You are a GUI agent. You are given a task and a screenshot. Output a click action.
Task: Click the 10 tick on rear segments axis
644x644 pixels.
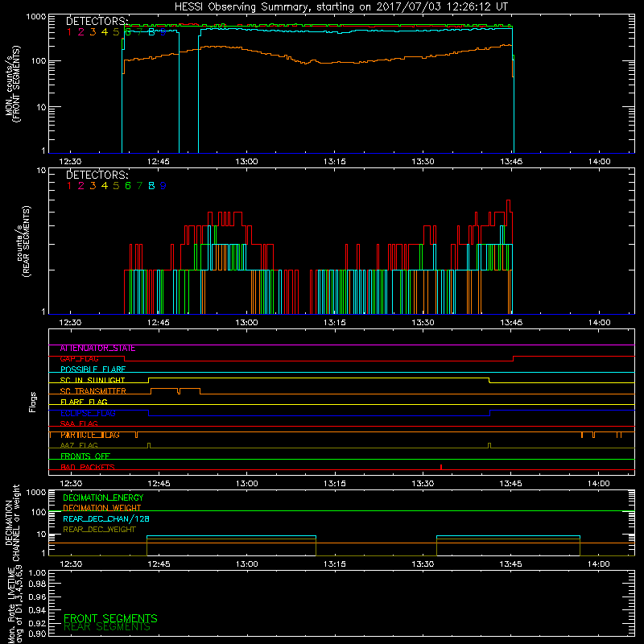(x=42, y=170)
